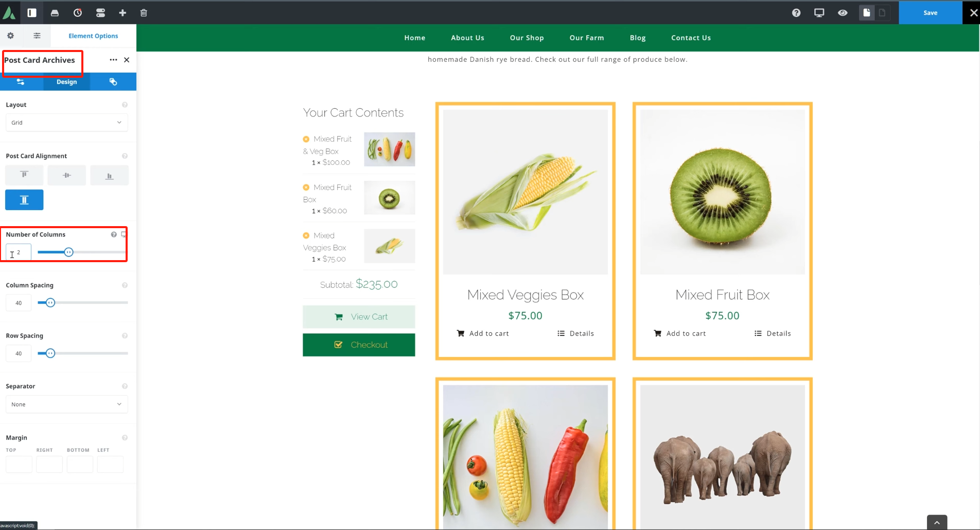Select the top post card alignment option

tap(24, 175)
